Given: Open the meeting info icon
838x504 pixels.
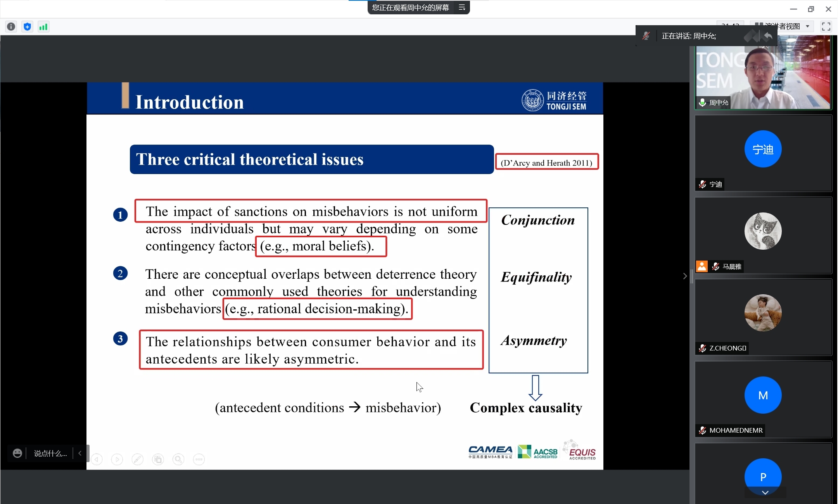Looking at the screenshot, I should click(11, 27).
